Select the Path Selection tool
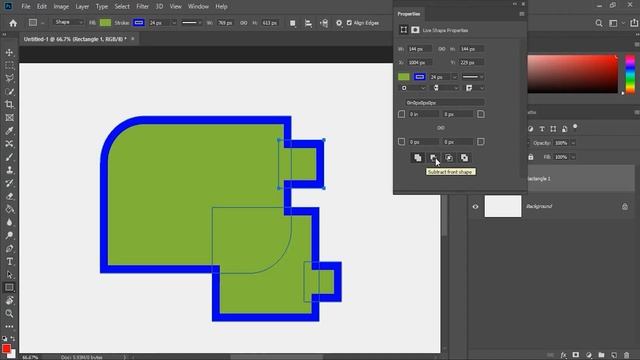Viewport: 640px width, 360px height. coord(9,274)
